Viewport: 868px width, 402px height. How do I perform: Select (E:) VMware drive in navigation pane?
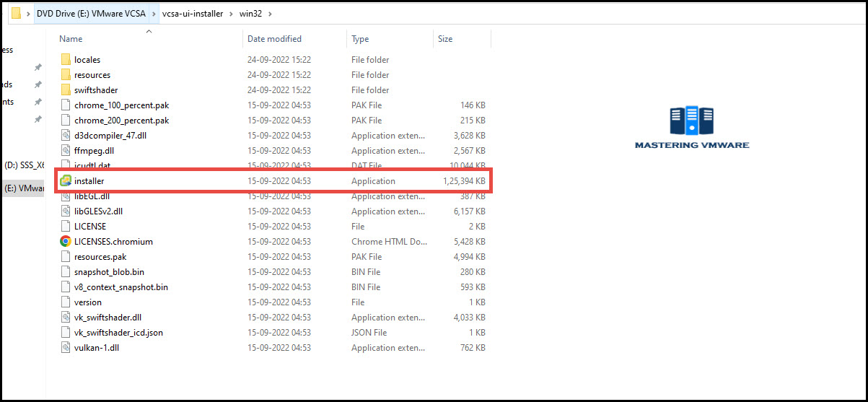pos(25,188)
